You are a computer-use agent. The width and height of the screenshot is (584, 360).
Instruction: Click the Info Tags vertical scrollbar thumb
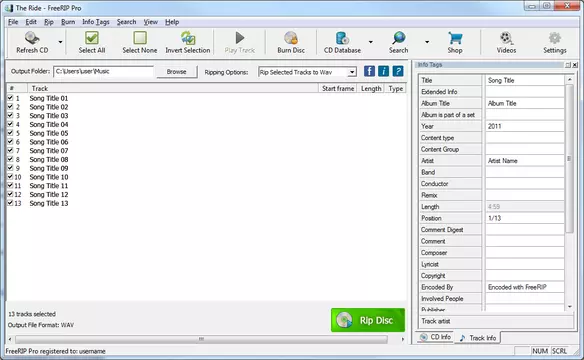coord(569,159)
